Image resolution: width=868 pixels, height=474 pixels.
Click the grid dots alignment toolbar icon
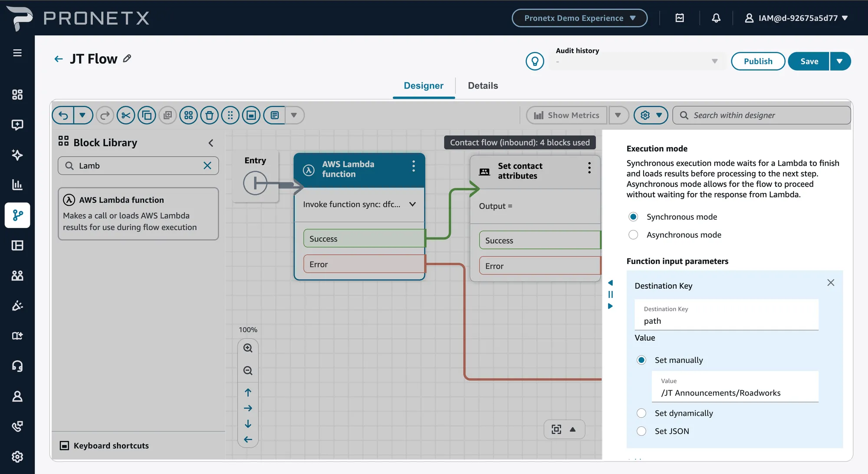(230, 115)
